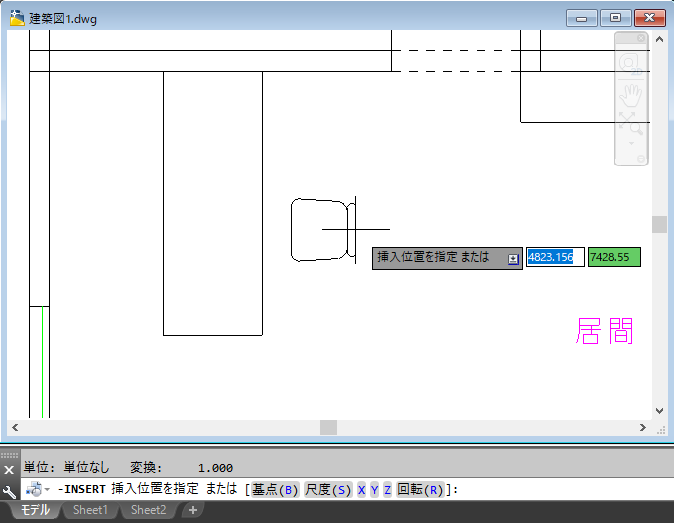Add a new layout with plus tab
Screen dimensions: 674x523
[x=193, y=510]
